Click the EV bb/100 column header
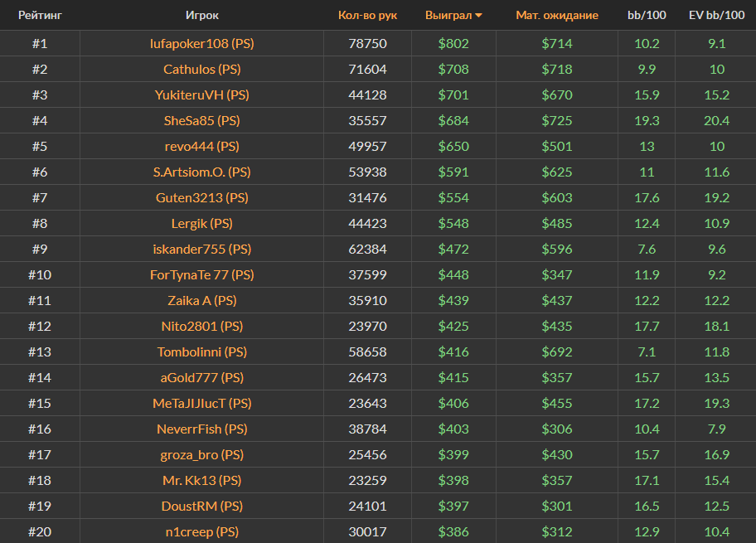756x543 pixels. pyautogui.click(x=718, y=15)
